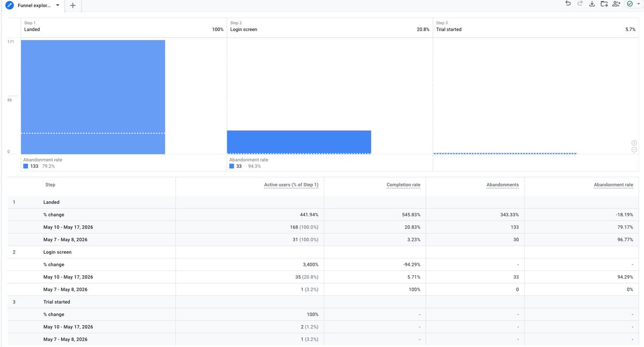
Task: Click the 31 (100.0%) active users cell
Action: tap(305, 239)
